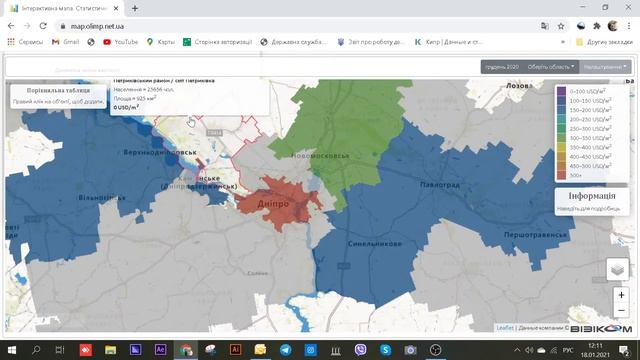Viewport: 640px width, 360px height.
Task: Open the Leaflet attribution link
Action: pos(504,328)
